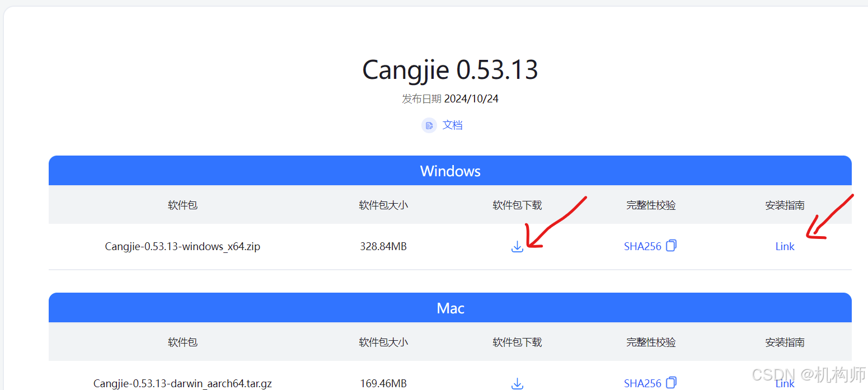Open the 文档 documentation icon
This screenshot has width=868, height=390.
coord(429,125)
